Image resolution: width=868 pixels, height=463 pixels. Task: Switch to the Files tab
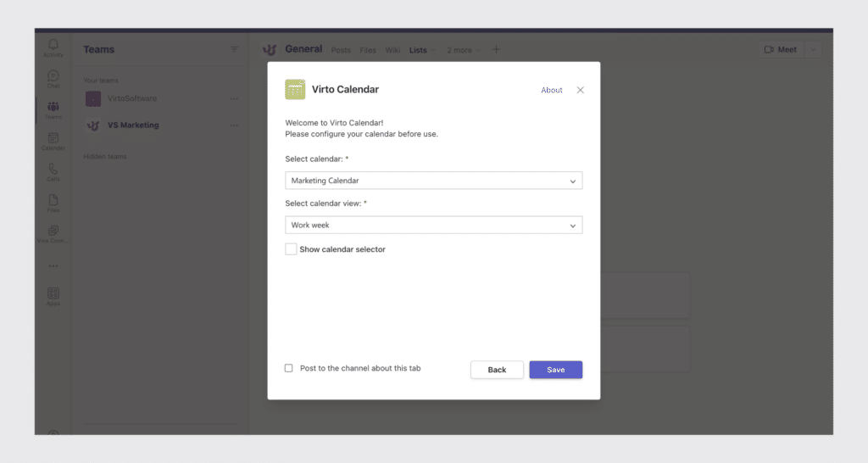[x=368, y=50]
